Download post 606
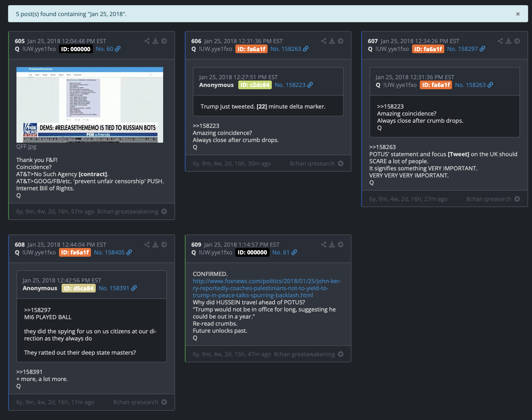Screen dimensions: 532x420 pyautogui.click(x=332, y=41)
